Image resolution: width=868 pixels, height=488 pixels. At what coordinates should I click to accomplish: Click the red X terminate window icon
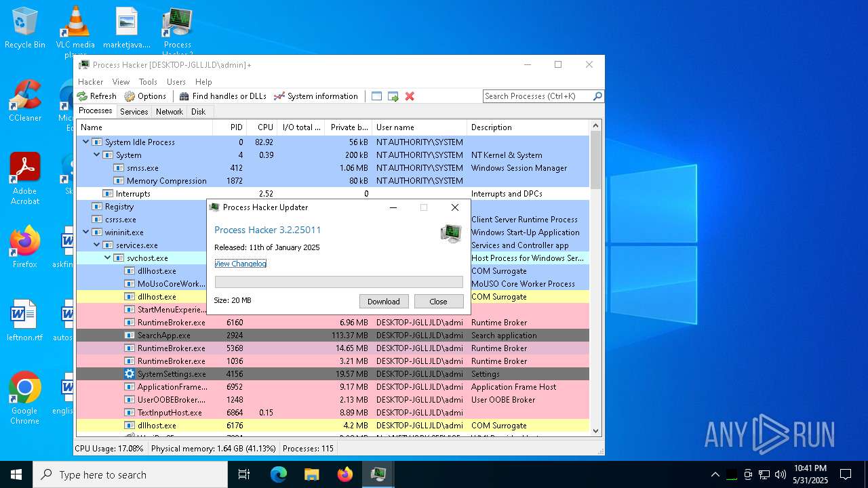(410, 96)
